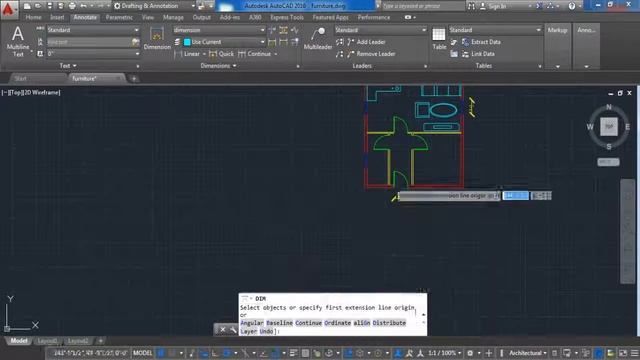
Task: Switch to the Parametric ribbon tab
Action: point(119,17)
